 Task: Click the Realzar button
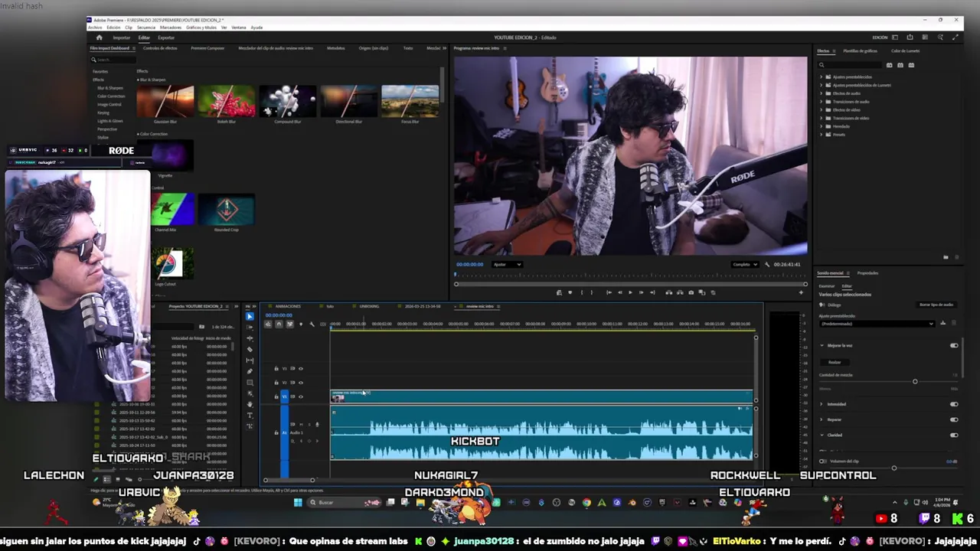[835, 362]
